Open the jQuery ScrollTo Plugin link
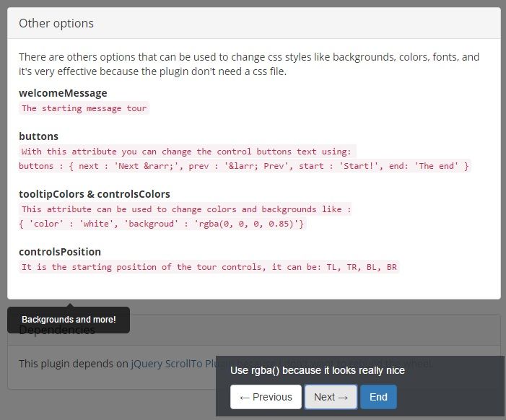506x420 pixels. 173,364
